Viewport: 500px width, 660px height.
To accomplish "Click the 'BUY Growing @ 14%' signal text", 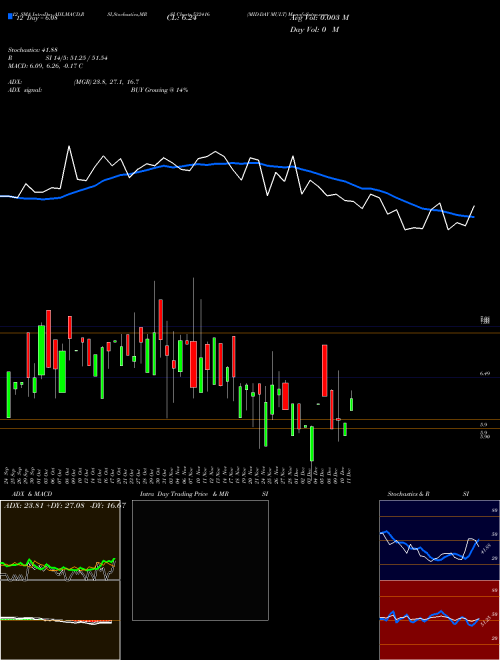I will click(x=159, y=90).
